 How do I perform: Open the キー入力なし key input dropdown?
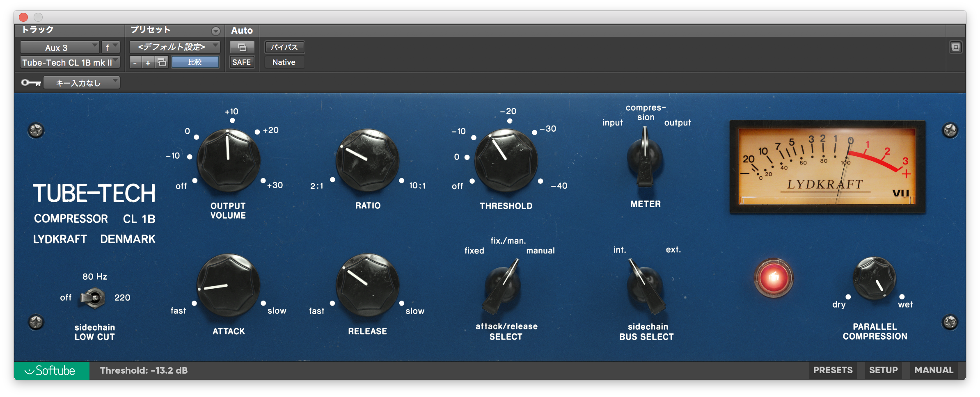(82, 83)
